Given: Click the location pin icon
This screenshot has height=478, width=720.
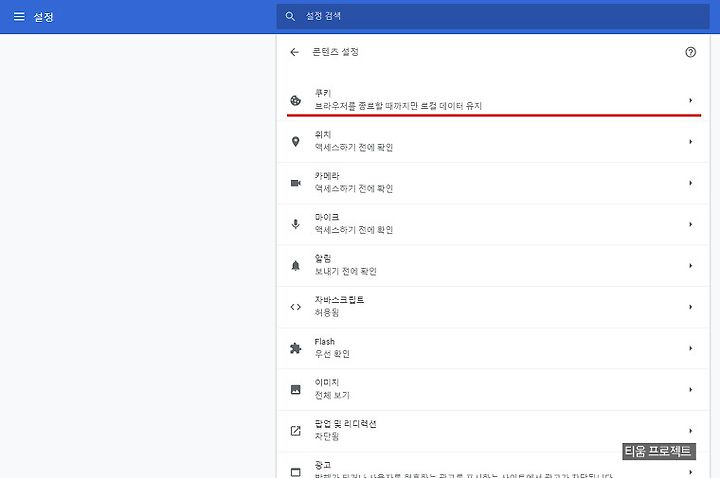Looking at the screenshot, I should 296,141.
